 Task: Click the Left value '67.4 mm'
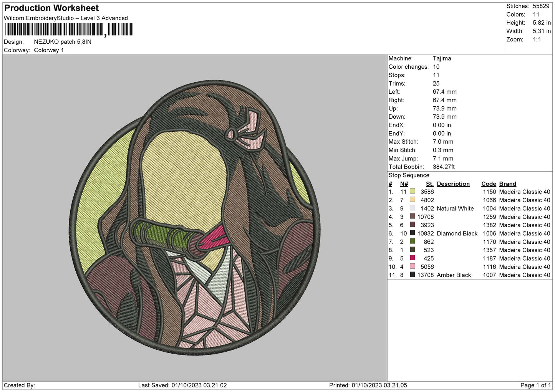pos(444,92)
